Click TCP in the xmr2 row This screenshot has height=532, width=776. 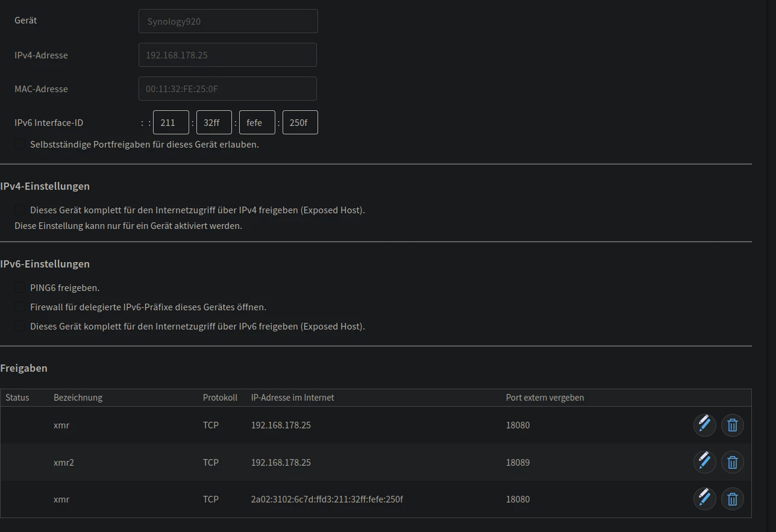pos(211,462)
